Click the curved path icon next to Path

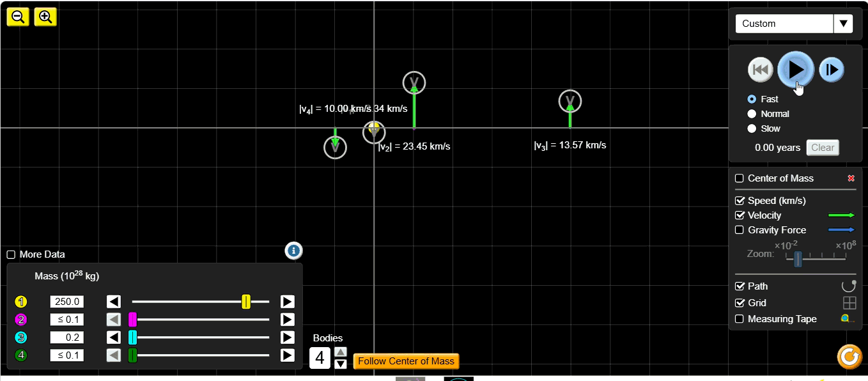[849, 286]
